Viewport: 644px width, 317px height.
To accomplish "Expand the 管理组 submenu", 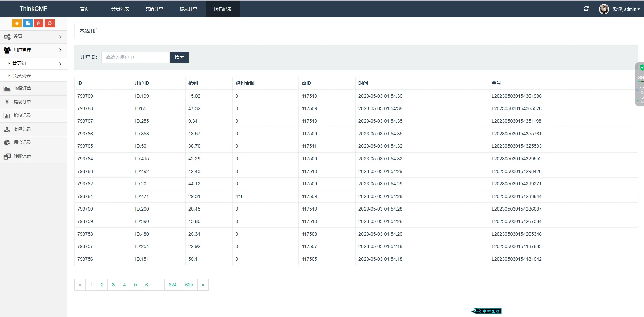I will (x=33, y=64).
